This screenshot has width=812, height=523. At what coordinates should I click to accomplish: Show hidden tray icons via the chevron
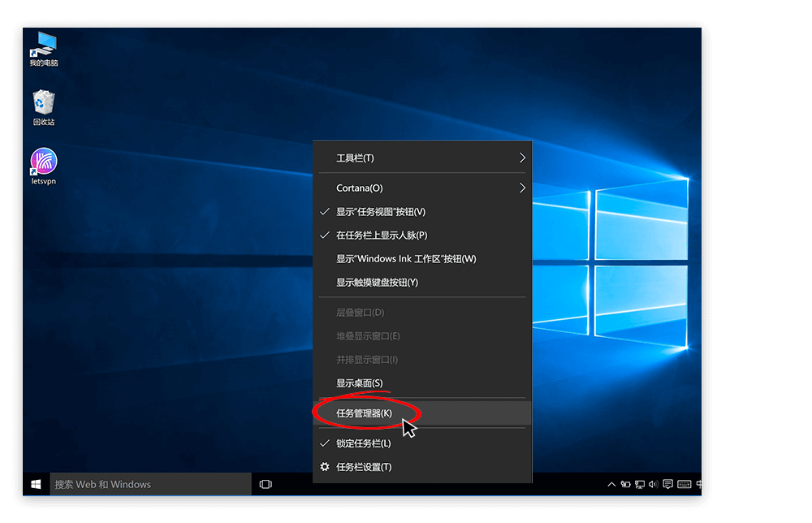point(611,484)
